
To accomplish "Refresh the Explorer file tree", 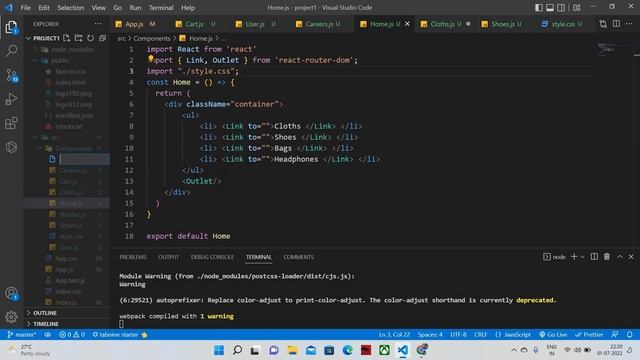I will click(x=90, y=38).
